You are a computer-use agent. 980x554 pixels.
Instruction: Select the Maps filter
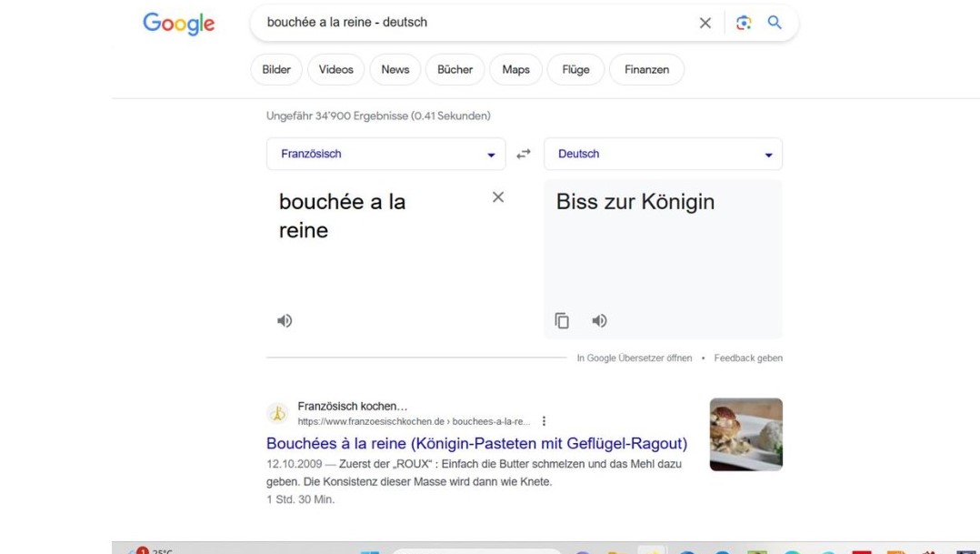pyautogui.click(x=515, y=70)
